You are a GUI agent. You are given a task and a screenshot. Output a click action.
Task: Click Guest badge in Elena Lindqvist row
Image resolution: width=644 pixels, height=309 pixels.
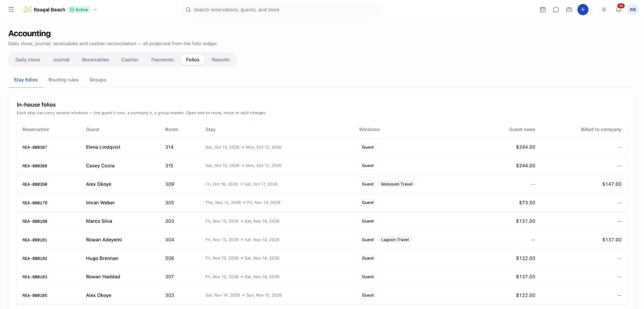coord(368,147)
